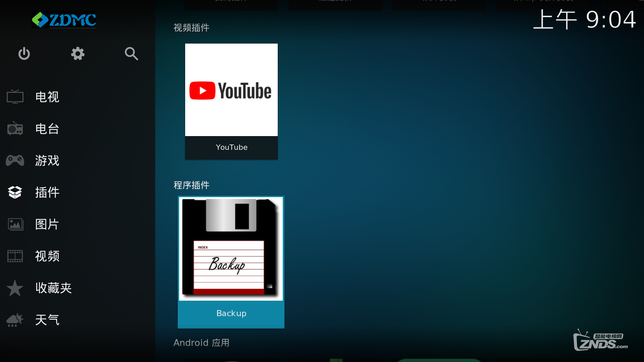Viewport: 644px width, 362px height.
Task: Select the TV icon in sidebar
Action: click(15, 97)
